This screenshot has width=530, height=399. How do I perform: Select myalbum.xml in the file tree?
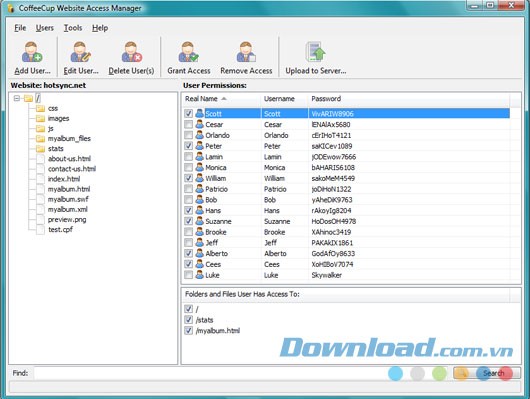click(x=68, y=209)
